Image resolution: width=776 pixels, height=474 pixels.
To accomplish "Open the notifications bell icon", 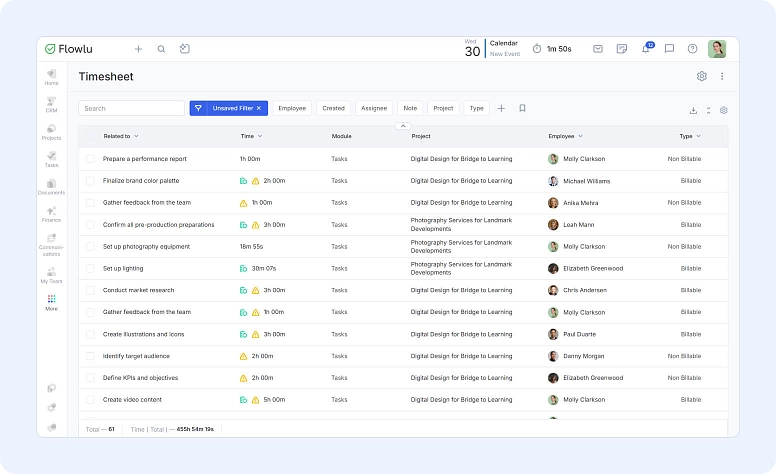I will point(647,48).
